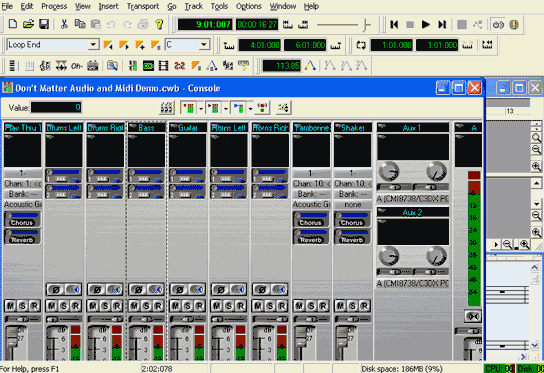
Task: Open the marker list icon
Action: point(155,45)
